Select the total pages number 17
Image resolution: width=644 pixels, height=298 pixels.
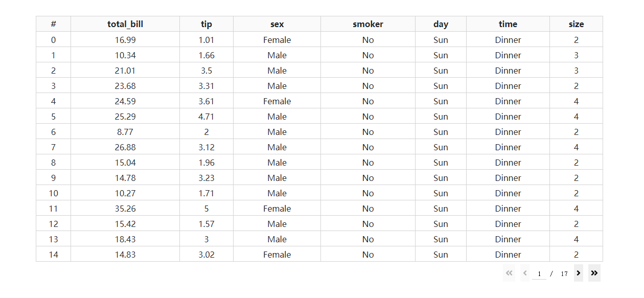point(564,273)
